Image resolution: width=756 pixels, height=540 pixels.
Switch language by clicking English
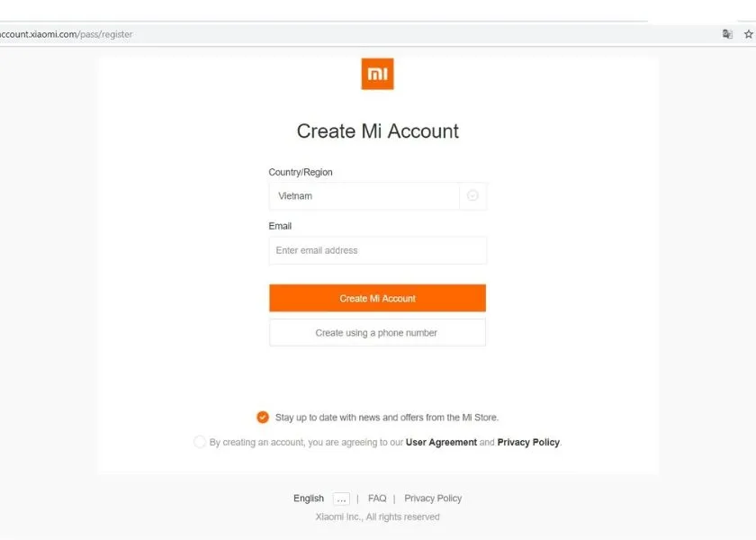tap(308, 498)
